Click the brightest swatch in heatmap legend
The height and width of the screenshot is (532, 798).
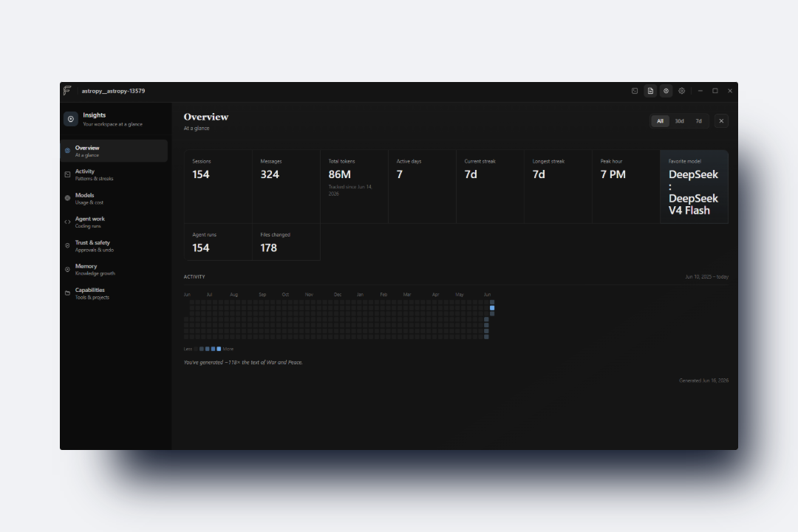point(219,349)
